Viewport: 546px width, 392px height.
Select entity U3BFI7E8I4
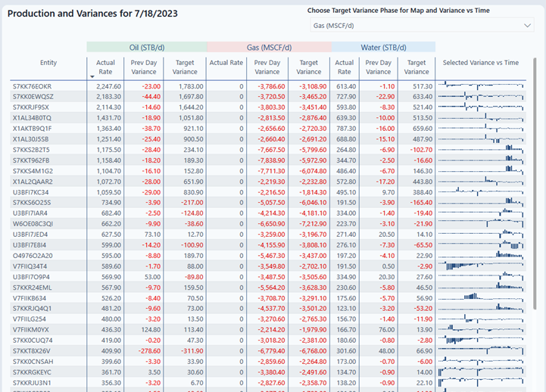(x=30, y=245)
